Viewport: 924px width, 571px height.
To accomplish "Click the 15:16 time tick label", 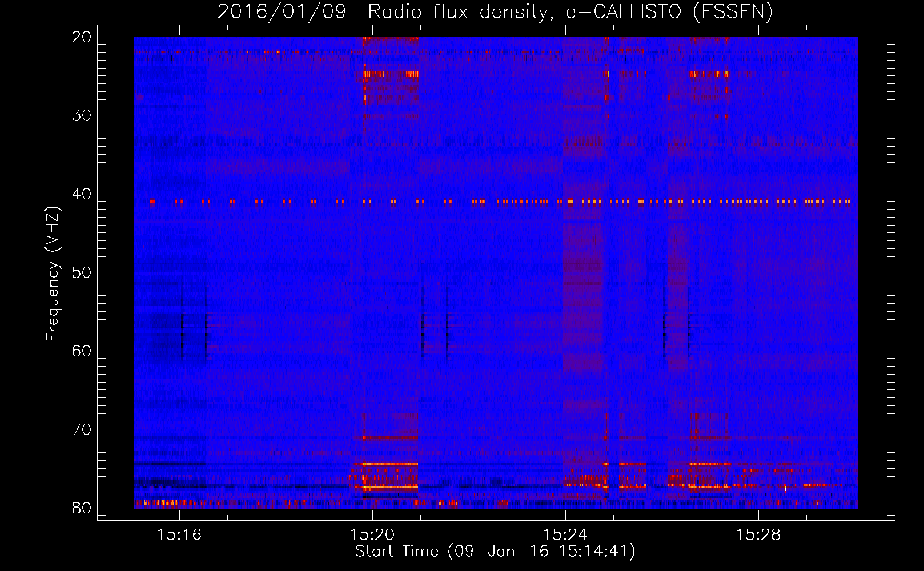I will pyautogui.click(x=180, y=535).
